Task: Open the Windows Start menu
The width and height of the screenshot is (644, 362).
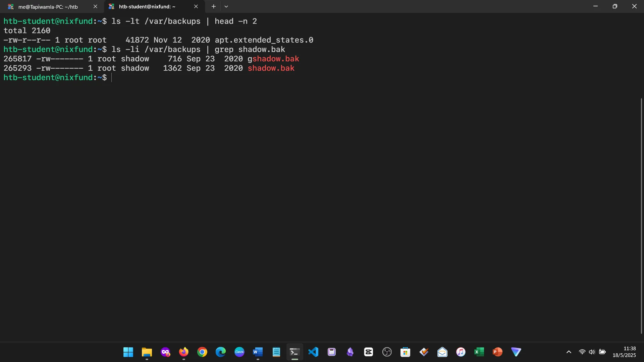Action: coord(128,352)
